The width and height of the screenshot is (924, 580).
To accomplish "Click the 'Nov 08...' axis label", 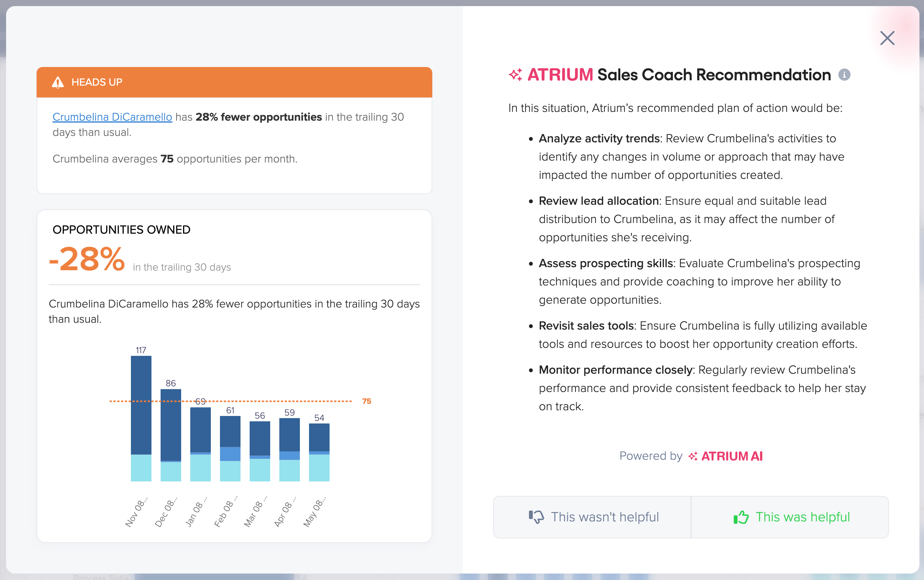I will coord(137,512).
